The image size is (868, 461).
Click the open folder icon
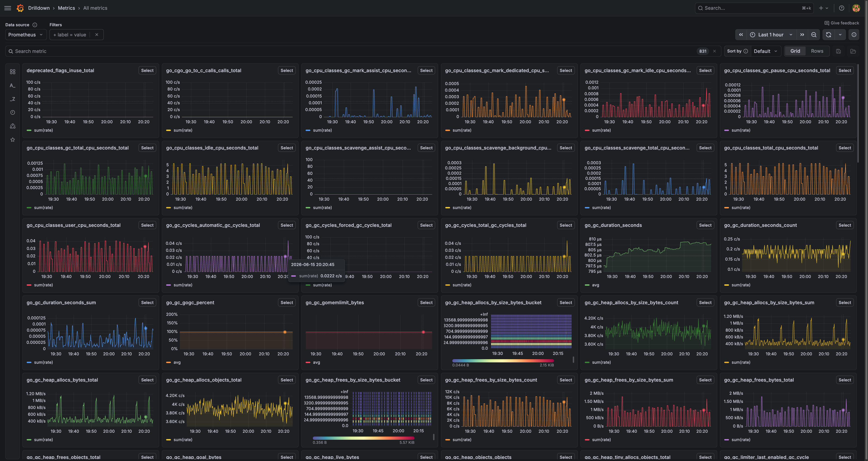pos(853,51)
